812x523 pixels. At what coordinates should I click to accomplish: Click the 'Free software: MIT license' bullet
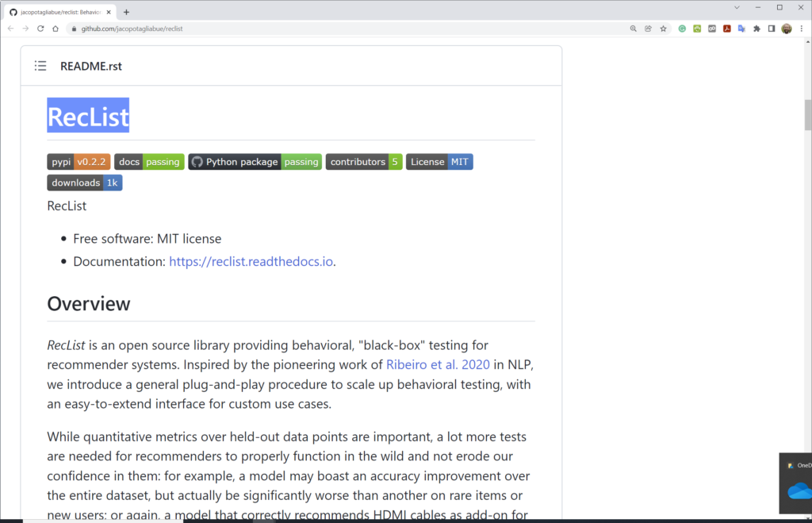[x=147, y=238]
